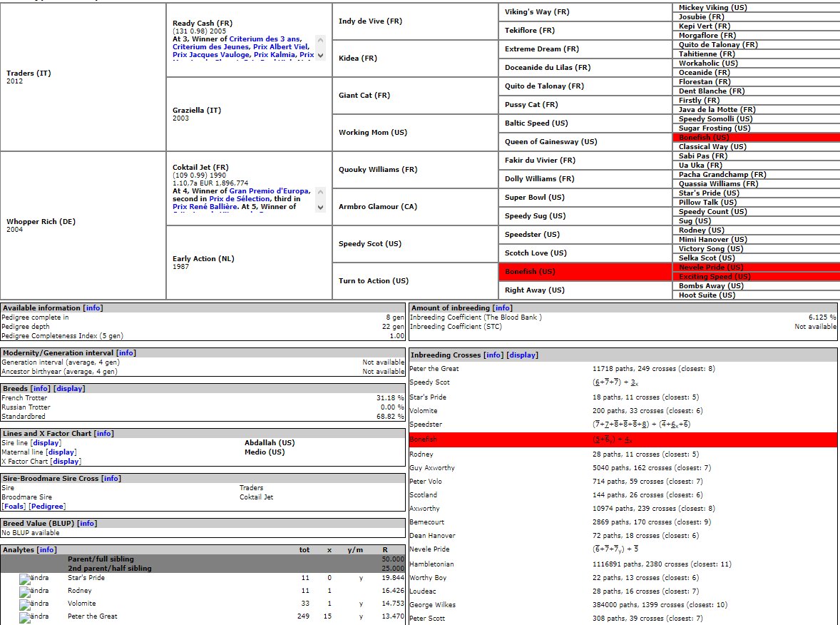Open the Criterium des Jeunes race link

tap(210, 46)
